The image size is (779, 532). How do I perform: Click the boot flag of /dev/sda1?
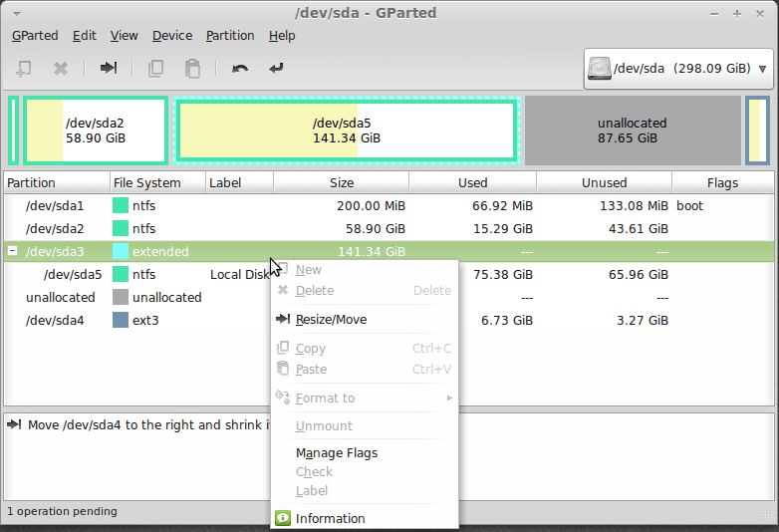pos(689,205)
